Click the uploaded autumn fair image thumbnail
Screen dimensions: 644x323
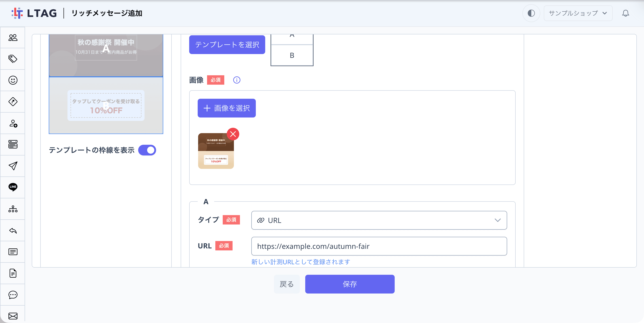(216, 151)
